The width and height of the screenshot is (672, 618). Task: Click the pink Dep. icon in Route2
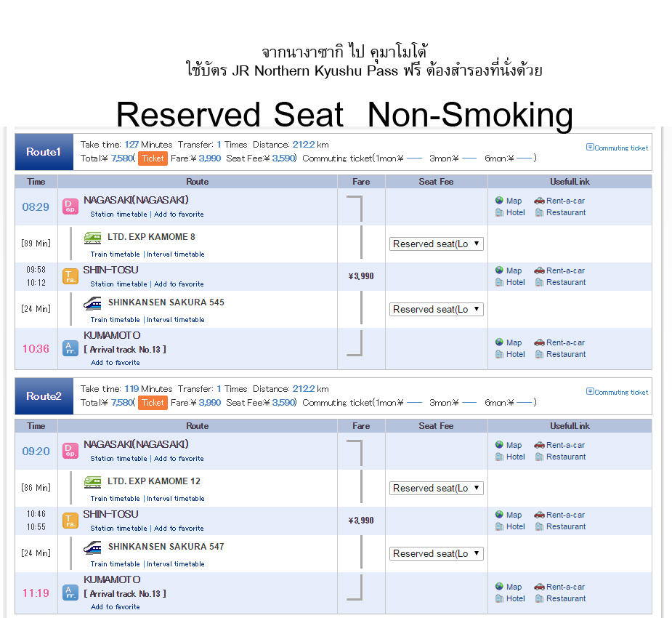click(70, 451)
